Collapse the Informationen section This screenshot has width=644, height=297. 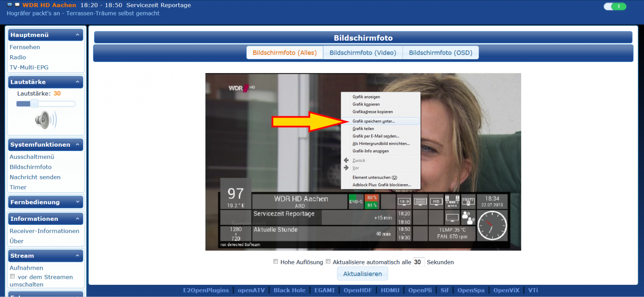point(77,219)
